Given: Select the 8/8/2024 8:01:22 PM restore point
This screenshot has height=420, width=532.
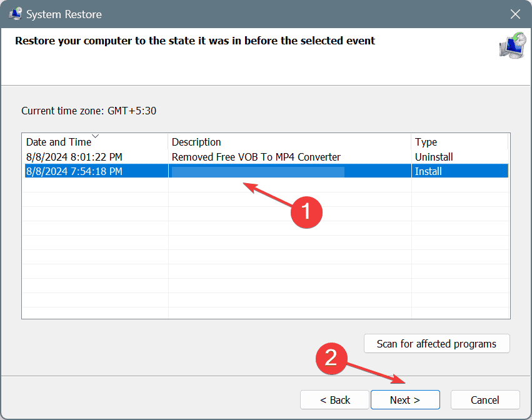Looking at the screenshot, I should pyautogui.click(x=74, y=157).
